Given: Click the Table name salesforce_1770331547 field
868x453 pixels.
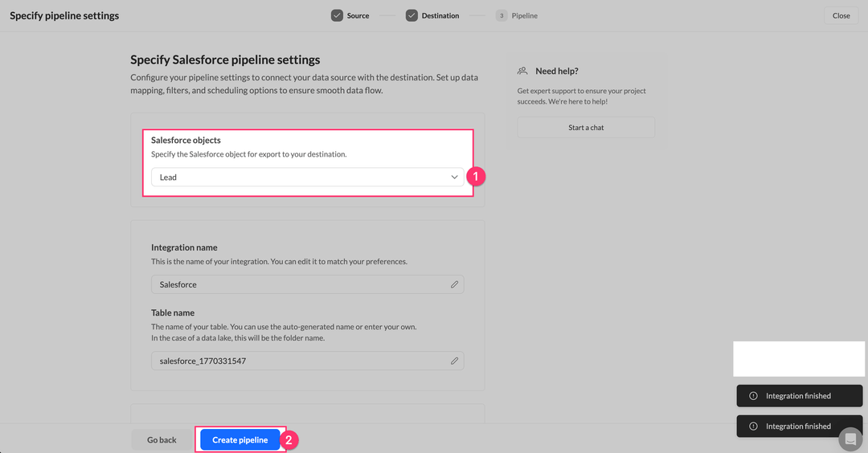Looking at the screenshot, I should point(307,361).
